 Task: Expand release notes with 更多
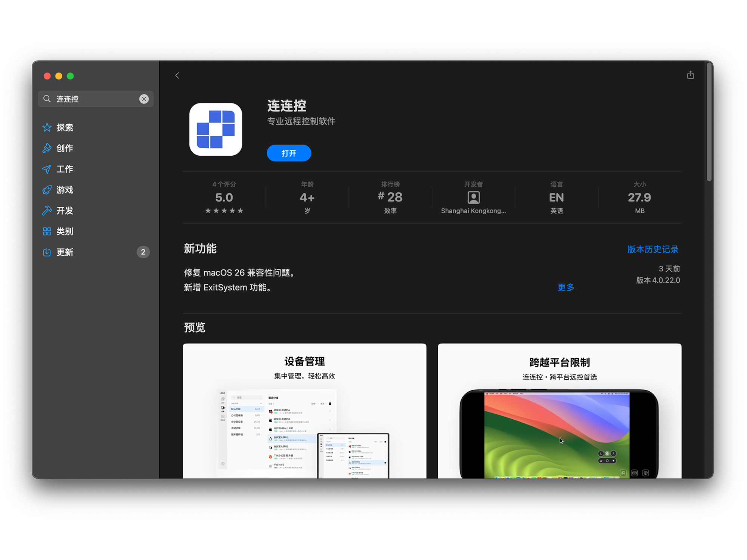point(565,287)
